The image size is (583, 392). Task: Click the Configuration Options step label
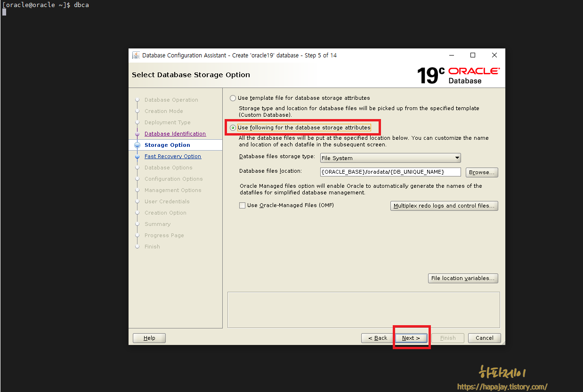click(174, 179)
